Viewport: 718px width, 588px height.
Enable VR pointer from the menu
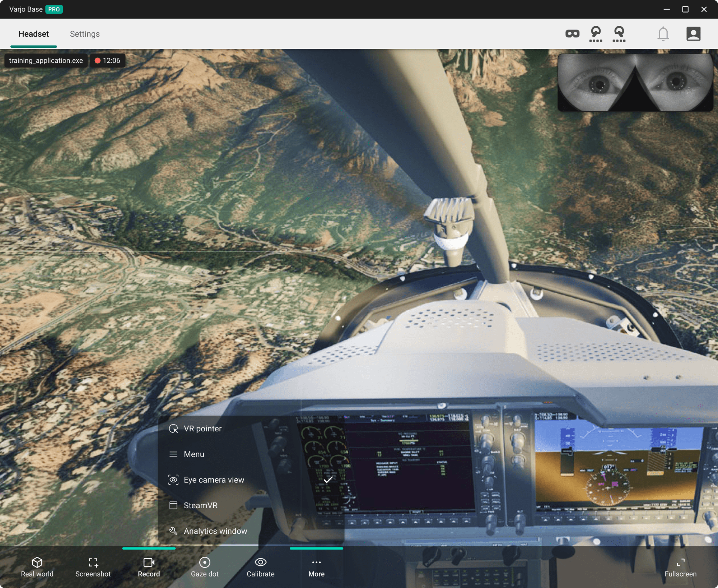(202, 429)
